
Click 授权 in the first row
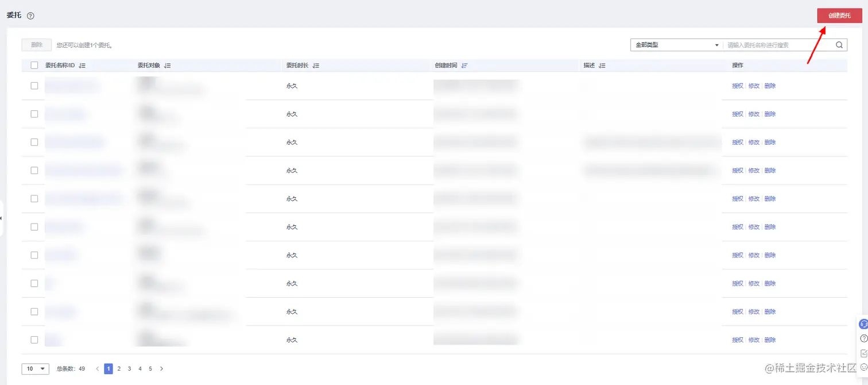[738, 86]
